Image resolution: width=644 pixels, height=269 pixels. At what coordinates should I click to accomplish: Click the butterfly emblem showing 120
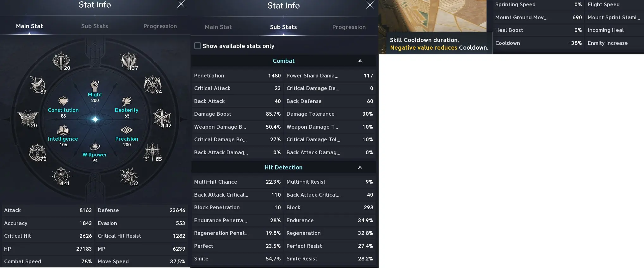click(x=28, y=118)
